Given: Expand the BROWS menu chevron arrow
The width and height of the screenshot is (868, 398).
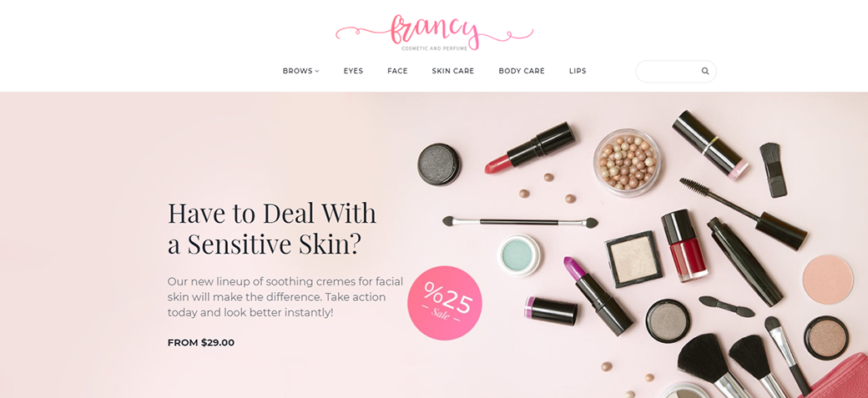Looking at the screenshot, I should [x=317, y=71].
